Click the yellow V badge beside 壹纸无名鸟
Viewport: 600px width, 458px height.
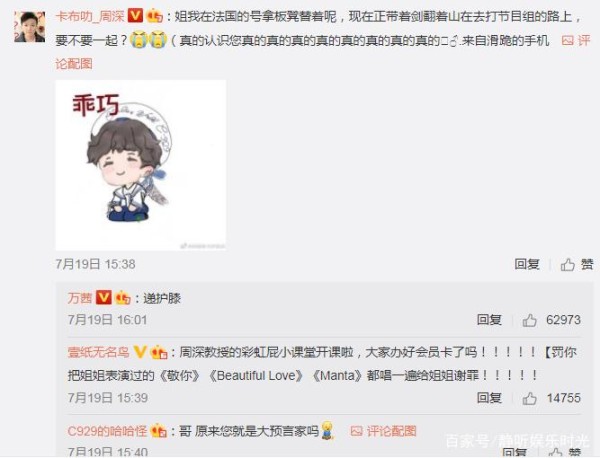click(x=140, y=352)
